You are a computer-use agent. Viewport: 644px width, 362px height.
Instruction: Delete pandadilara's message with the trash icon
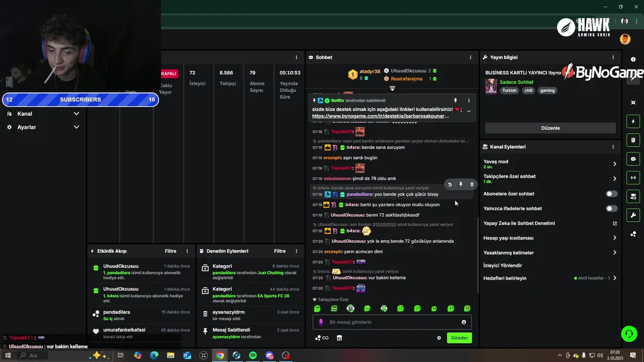[471, 185]
